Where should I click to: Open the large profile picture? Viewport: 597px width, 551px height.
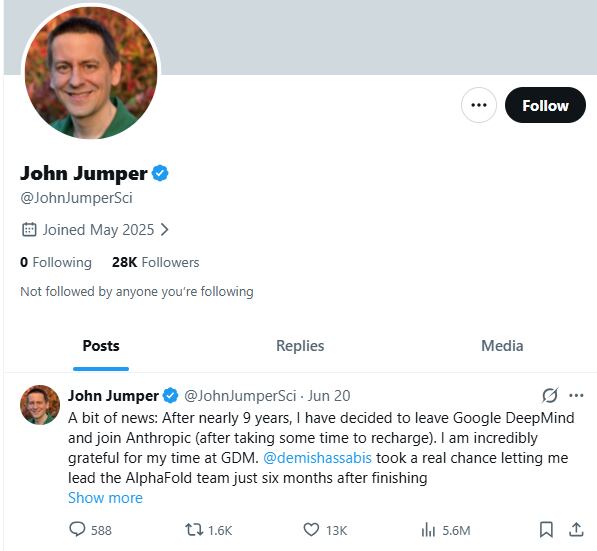pyautogui.click(x=91, y=72)
